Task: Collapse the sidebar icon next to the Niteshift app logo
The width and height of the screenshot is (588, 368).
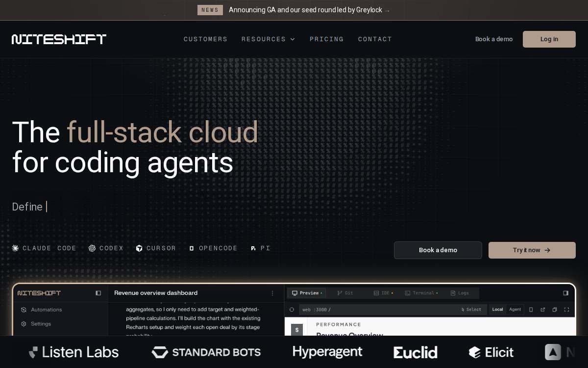Action: point(98,293)
